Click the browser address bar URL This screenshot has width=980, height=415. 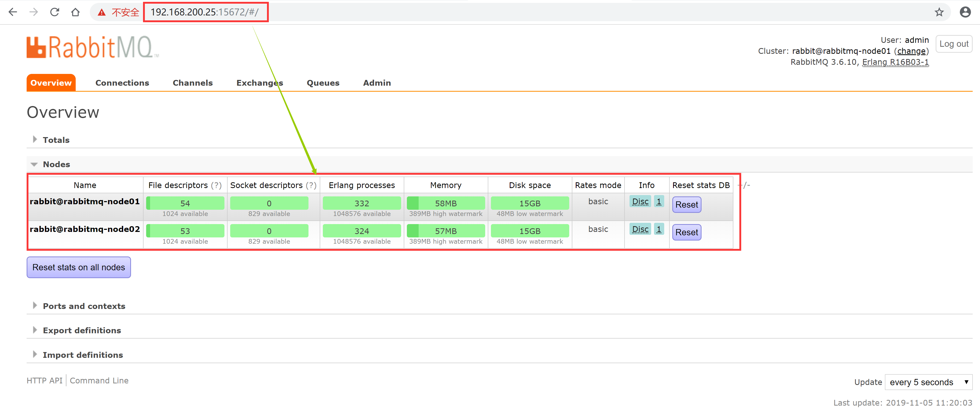click(205, 12)
